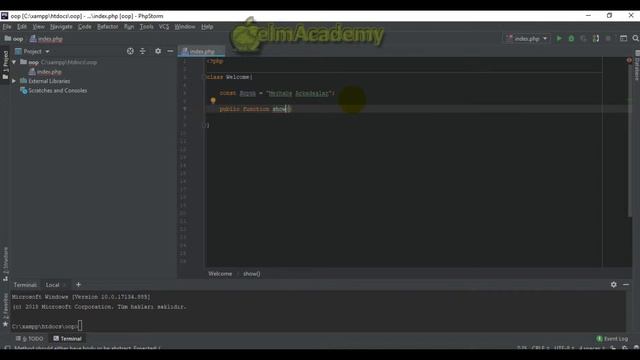640x360 pixels.
Task: Open the Project view selector dropdown
Action: (x=32, y=51)
